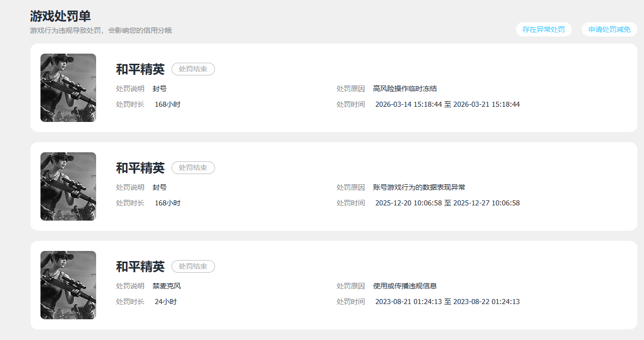Screen dimensions: 644x340
Task: Click the reason text 账号游戏行为的数据表现异常
Action: pos(419,187)
